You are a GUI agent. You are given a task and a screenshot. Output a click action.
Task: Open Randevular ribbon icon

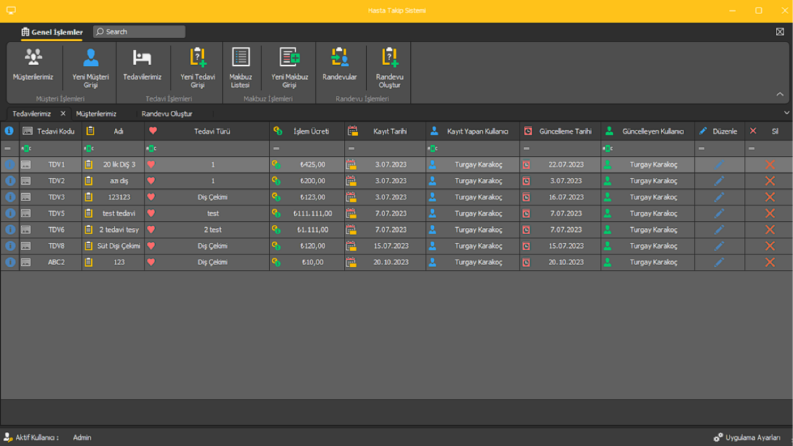[340, 66]
